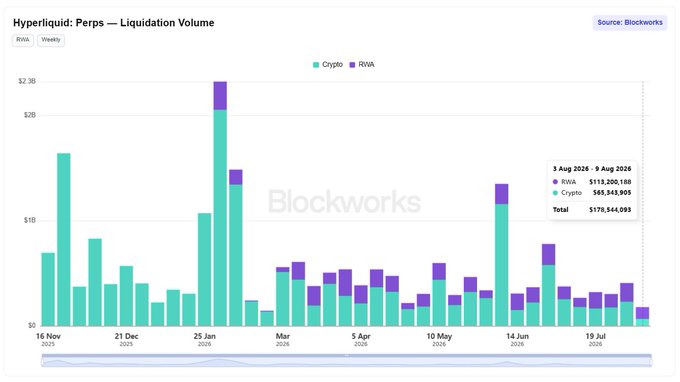The image size is (680, 382).
Task: Click the 25 Jan x-axis label
Action: [x=204, y=339]
